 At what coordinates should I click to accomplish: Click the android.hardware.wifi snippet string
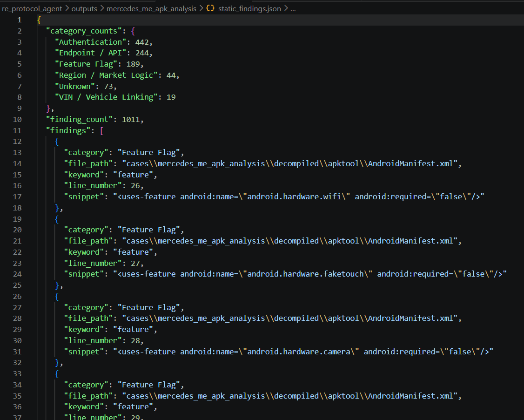pyautogui.click(x=298, y=196)
